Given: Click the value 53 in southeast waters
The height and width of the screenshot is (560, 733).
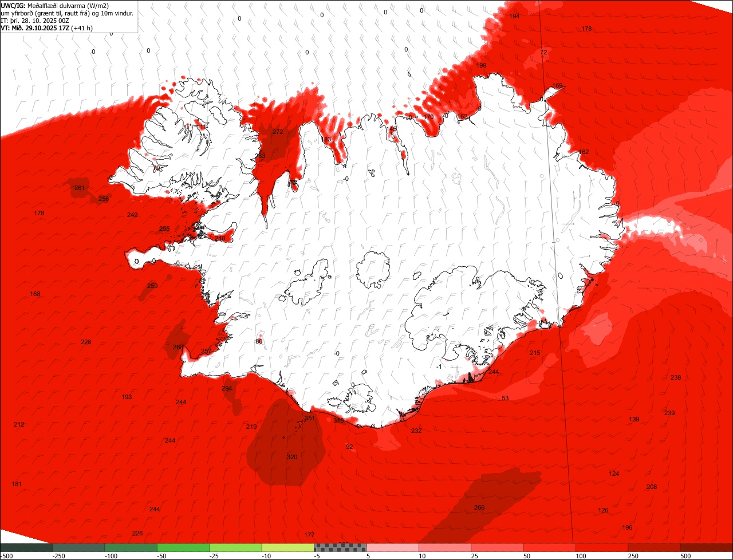Looking at the screenshot, I should pos(505,398).
